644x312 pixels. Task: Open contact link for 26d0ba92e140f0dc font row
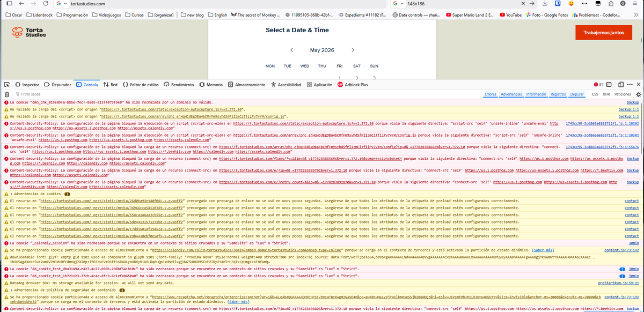pos(632,201)
